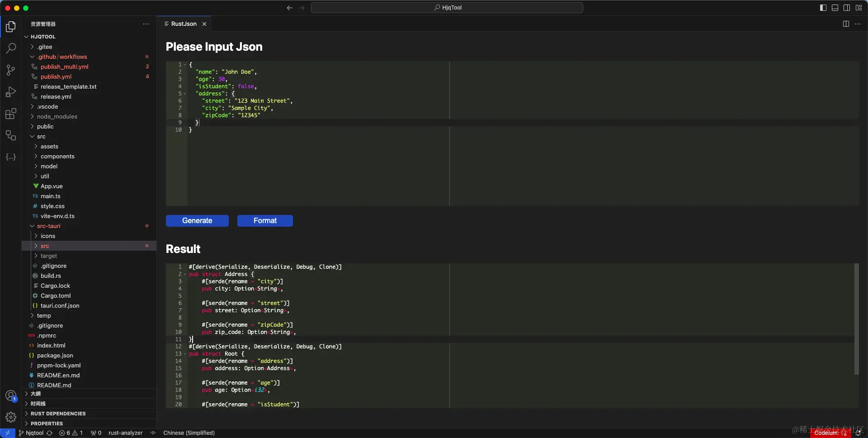Open vite-env.d.ts file
The height and width of the screenshot is (438, 868).
(x=89, y=216)
